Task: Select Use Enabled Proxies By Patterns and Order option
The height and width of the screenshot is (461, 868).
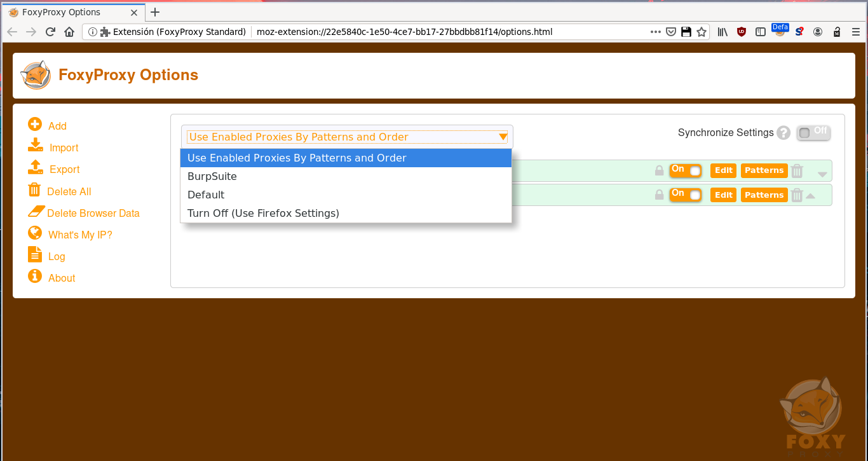Action: (346, 158)
